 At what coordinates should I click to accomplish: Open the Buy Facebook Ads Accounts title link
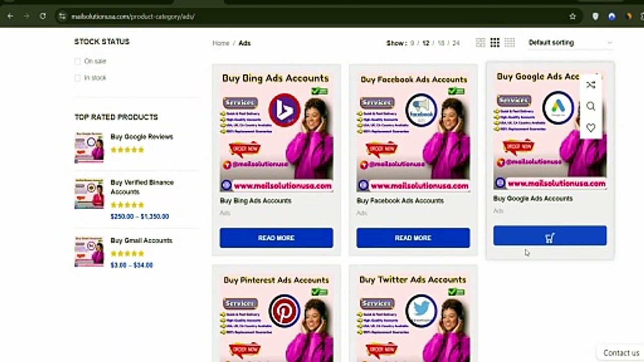pos(400,201)
